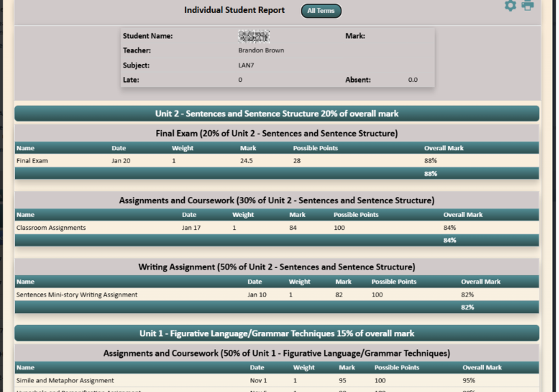Click the 24.5 mark cell
Viewport: 559px width, 392px height.
246,161
